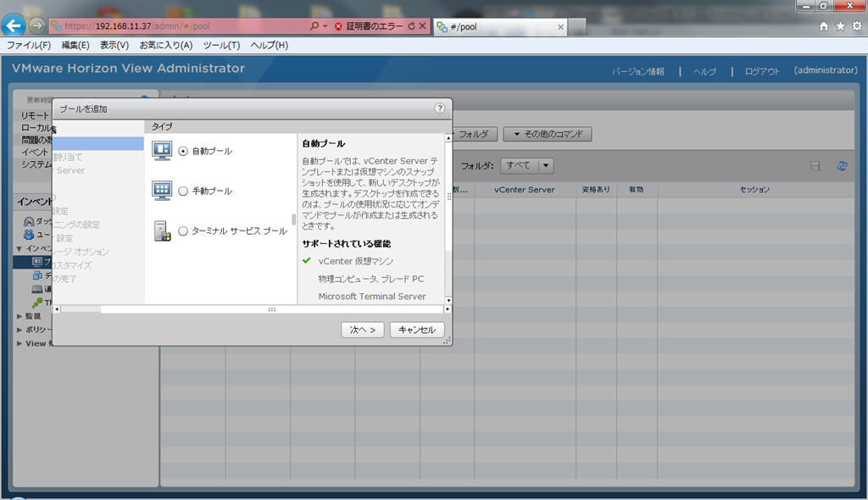Expand the ポリシー tree node
The height and width of the screenshot is (500, 868).
19,330
